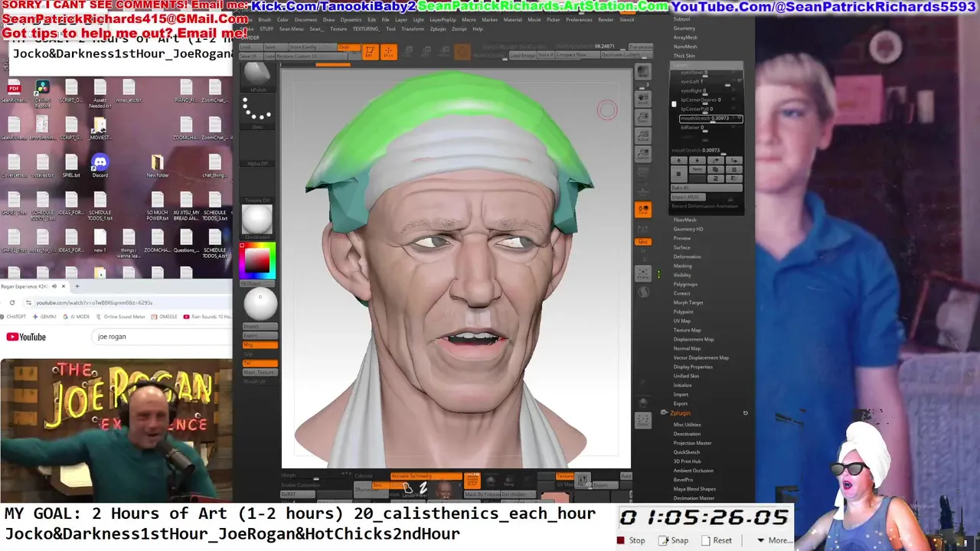Screen dimensions: 980x551
Task: Click the Actual size canvas icon
Action: tap(643, 136)
